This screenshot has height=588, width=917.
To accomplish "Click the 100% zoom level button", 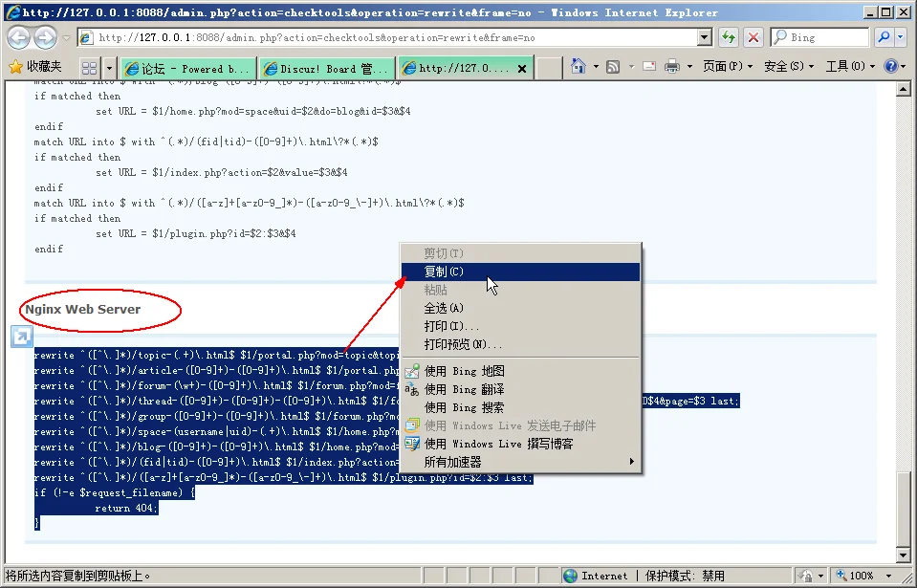I will (856, 576).
